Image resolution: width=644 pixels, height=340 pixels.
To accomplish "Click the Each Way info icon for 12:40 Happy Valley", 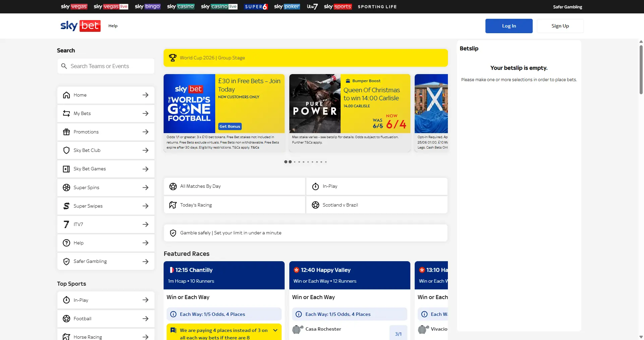I will pyautogui.click(x=299, y=314).
